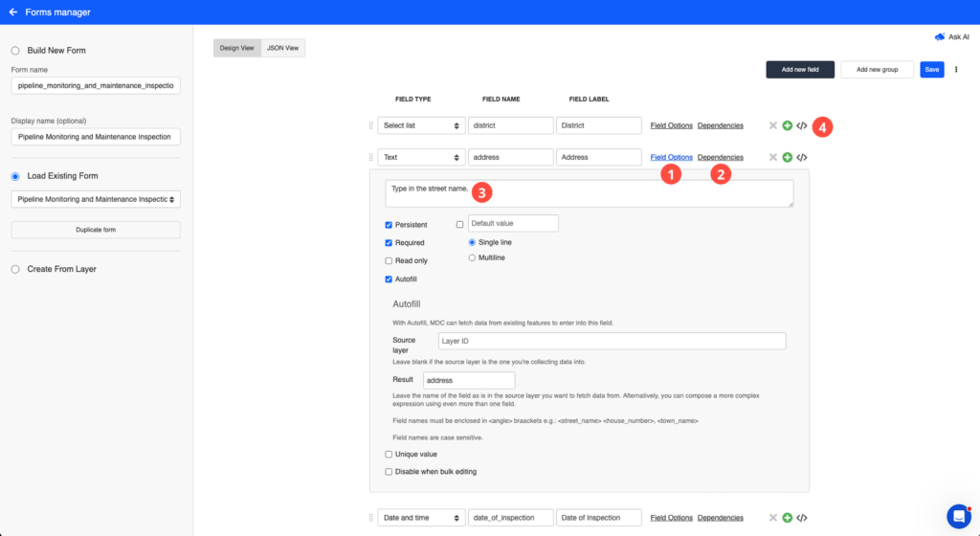This screenshot has width=980, height=536.
Task: Enable the Read only checkbox
Action: (x=389, y=261)
